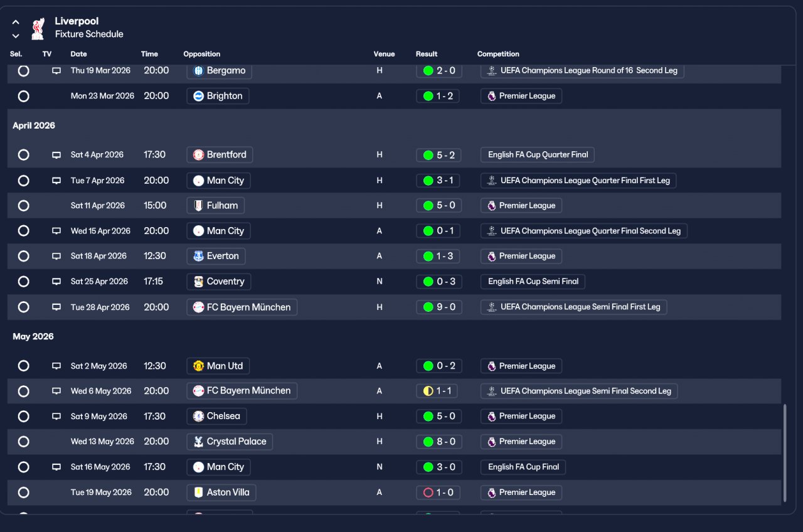The width and height of the screenshot is (803, 532).
Task: Click the Fulham club badge icon
Action: pos(198,205)
